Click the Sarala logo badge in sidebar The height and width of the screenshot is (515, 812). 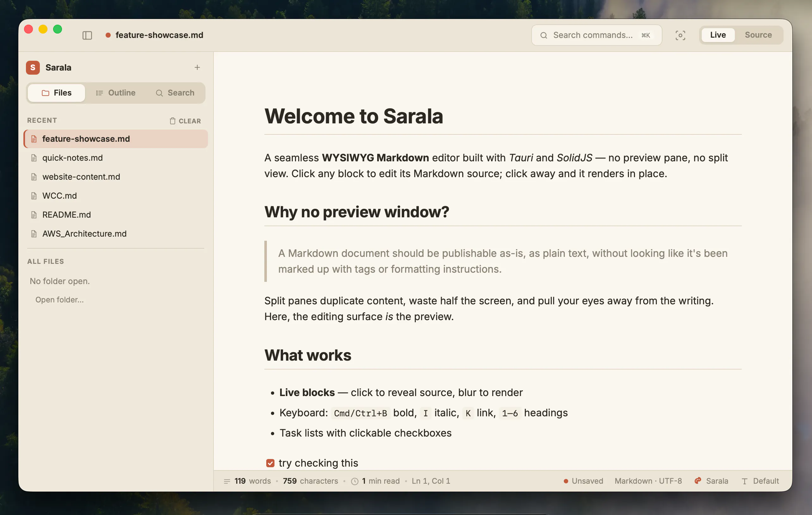coord(33,67)
